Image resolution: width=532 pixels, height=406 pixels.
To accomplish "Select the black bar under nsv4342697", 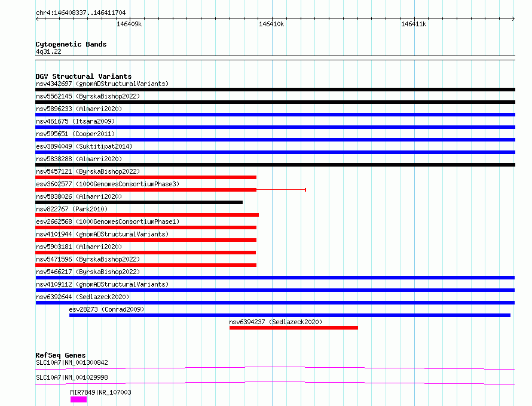I will pyautogui.click(x=275, y=90).
